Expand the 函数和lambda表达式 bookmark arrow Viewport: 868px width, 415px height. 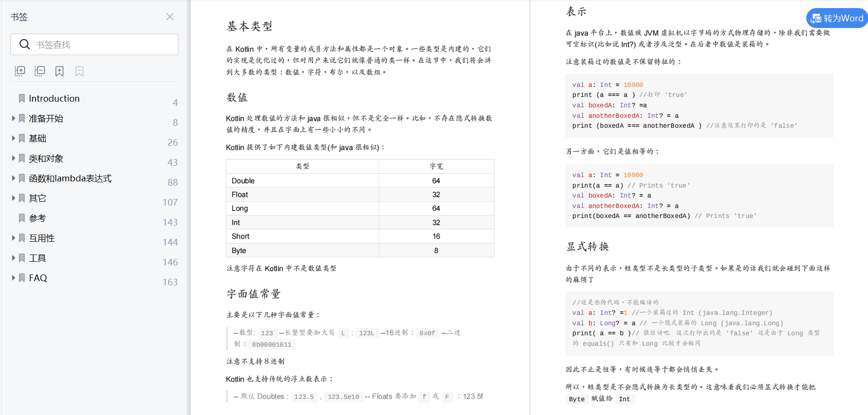(13, 178)
